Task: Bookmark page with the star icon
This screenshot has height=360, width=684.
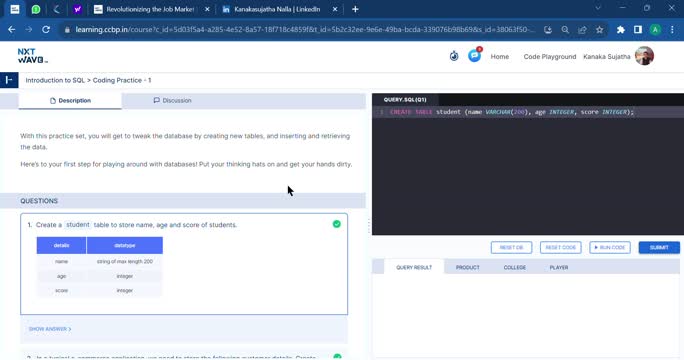Action: click(600, 30)
